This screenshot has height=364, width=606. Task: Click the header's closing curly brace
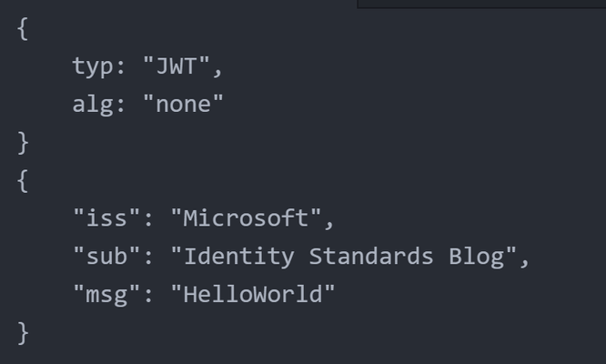(x=23, y=144)
